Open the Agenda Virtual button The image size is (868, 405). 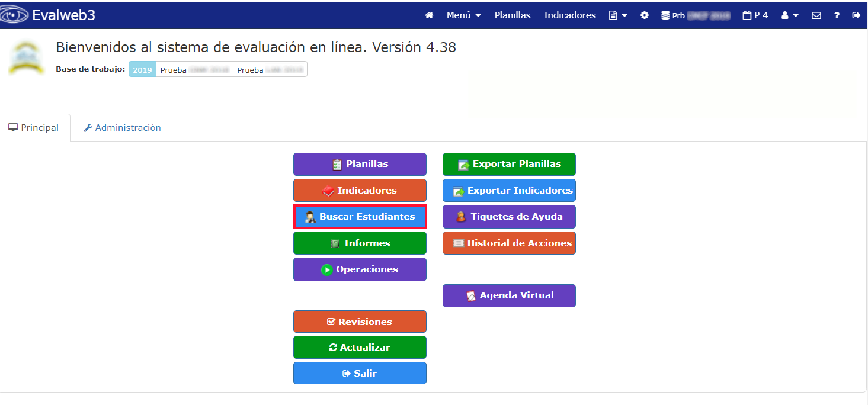[509, 295]
